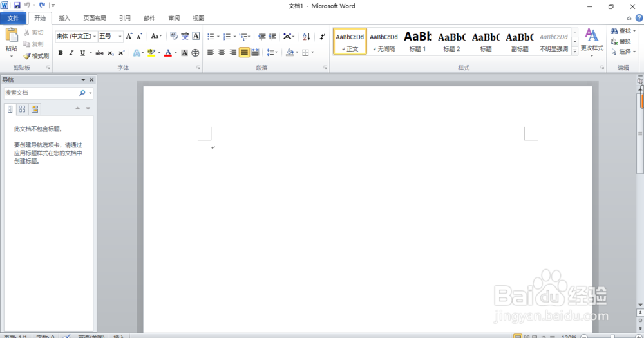
Task: Switch to the 审阅 Review tab
Action: point(174,18)
